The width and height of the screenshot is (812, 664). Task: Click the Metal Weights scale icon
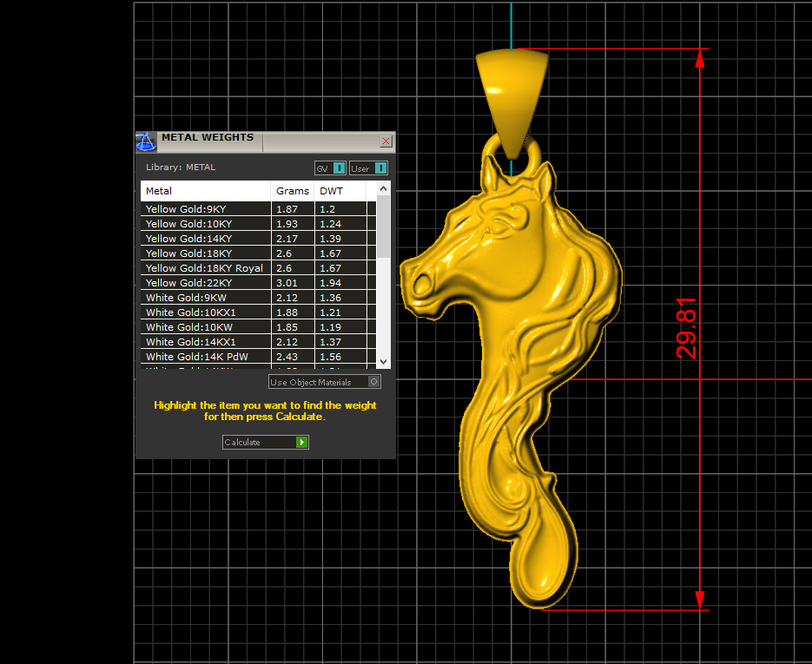pos(146,141)
